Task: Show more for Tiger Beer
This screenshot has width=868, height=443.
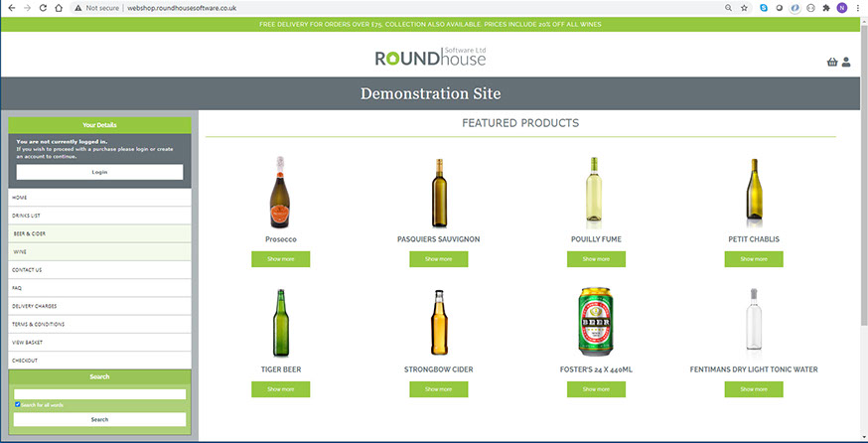Action: tap(281, 389)
